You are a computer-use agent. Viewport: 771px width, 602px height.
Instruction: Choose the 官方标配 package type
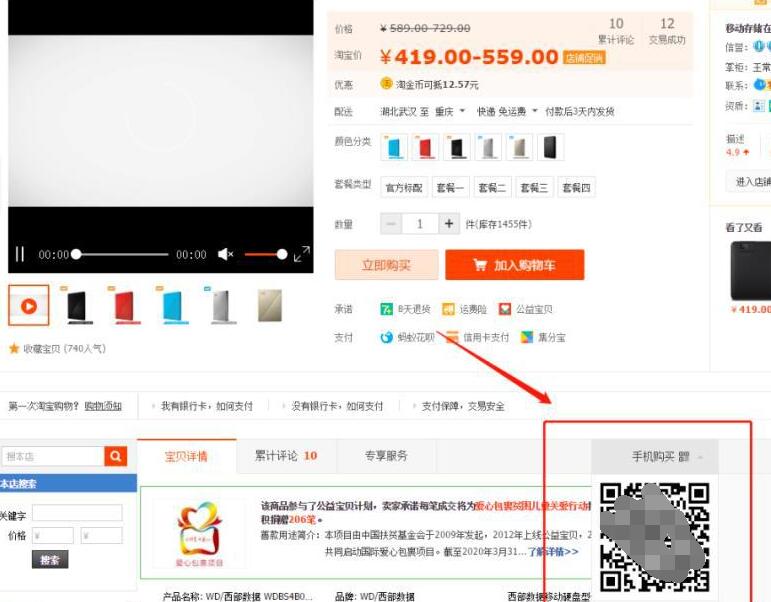point(404,187)
